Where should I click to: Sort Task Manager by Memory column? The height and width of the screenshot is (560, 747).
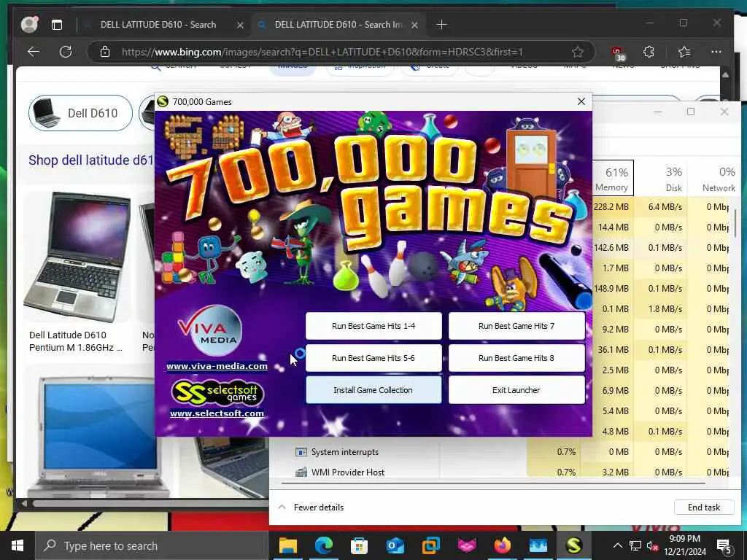click(x=612, y=178)
